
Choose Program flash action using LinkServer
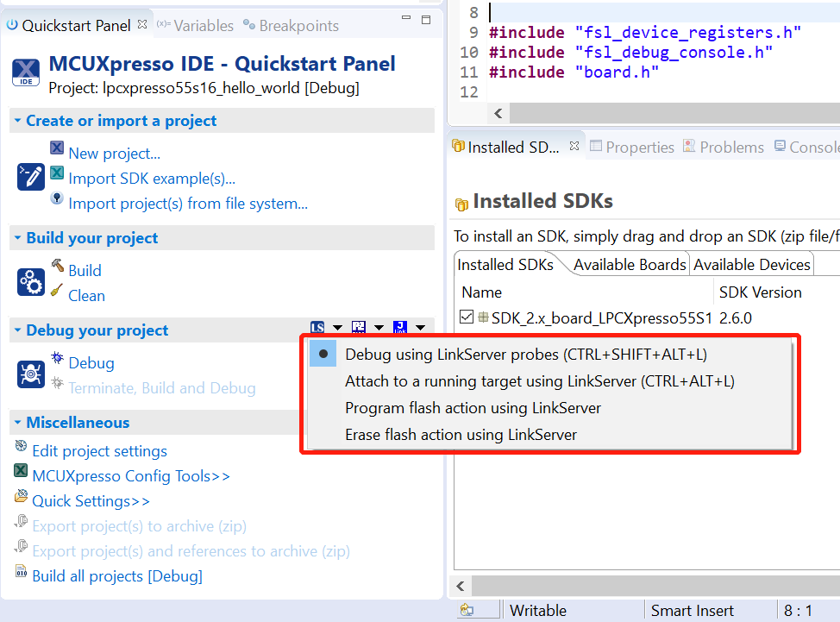(x=473, y=407)
